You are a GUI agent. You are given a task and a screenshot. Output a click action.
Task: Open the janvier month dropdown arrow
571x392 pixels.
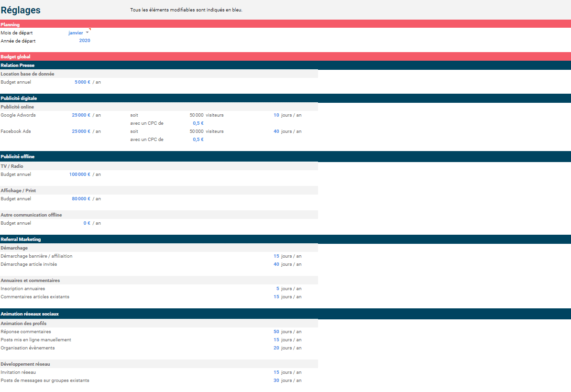tap(87, 33)
